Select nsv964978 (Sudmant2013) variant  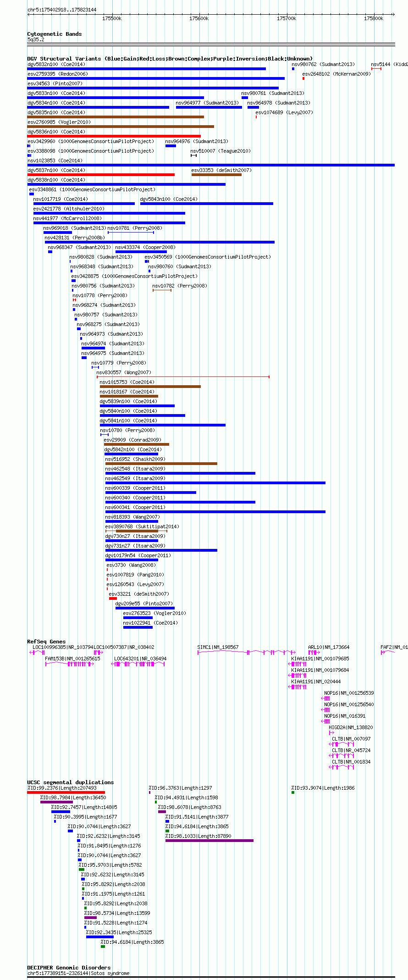coord(253,107)
